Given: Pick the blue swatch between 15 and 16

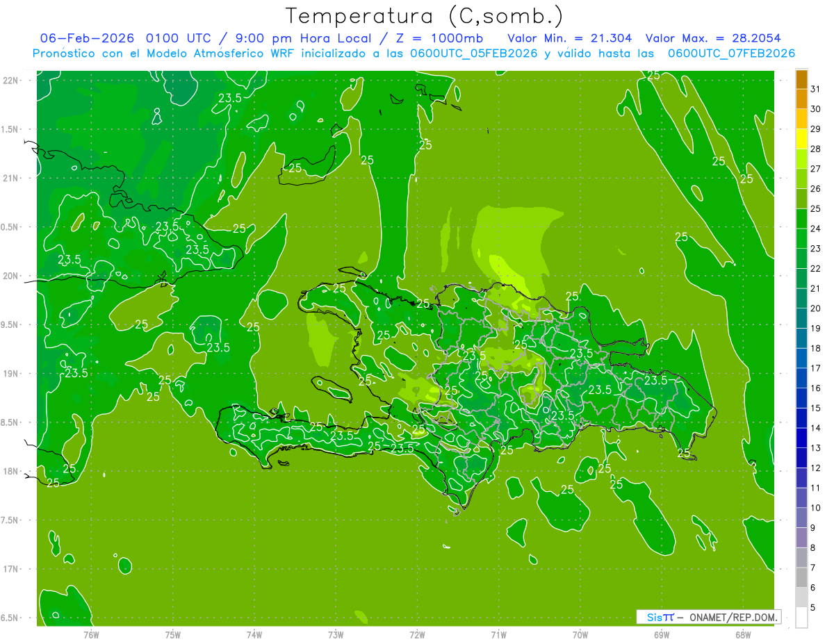Looking at the screenshot, I should coord(801,399).
